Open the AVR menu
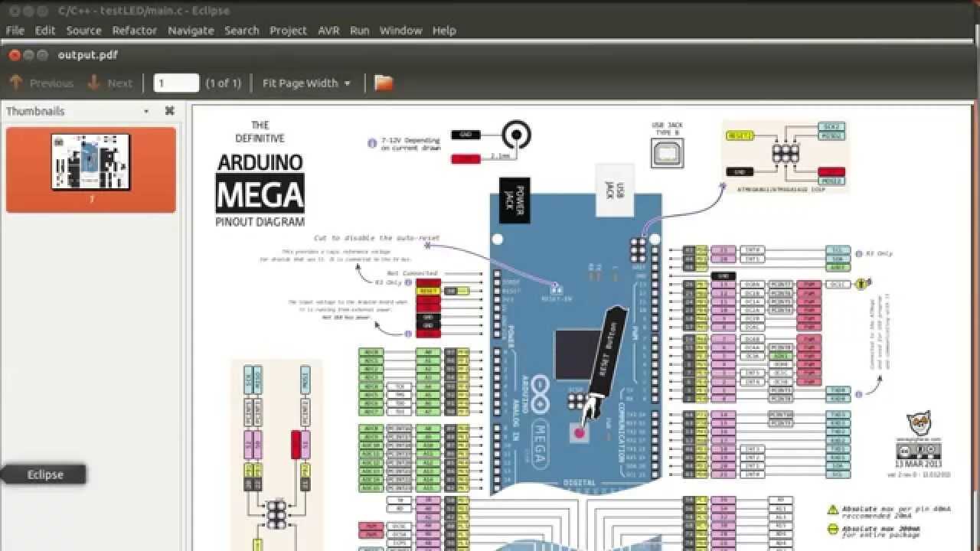Viewport: 980px width, 551px height. tap(328, 31)
